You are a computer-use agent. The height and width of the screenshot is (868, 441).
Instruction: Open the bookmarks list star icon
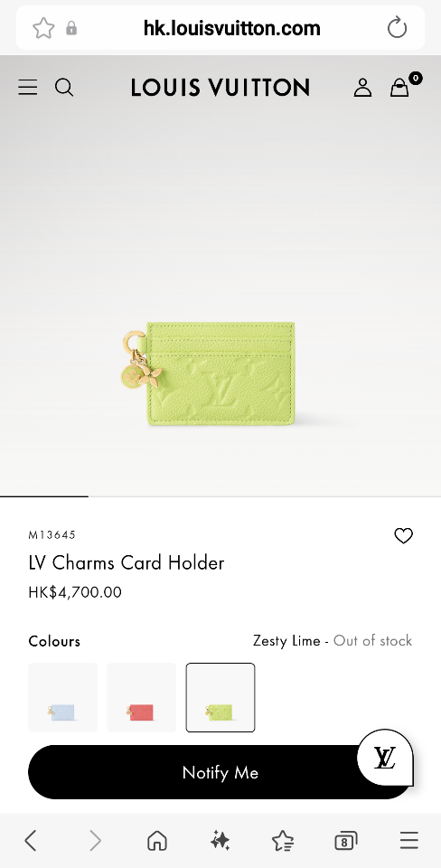(283, 841)
